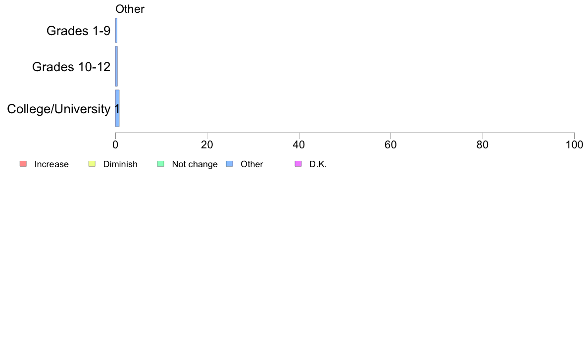Click the red Increase legend swatch
Image resolution: width=588 pixels, height=364 pixels.
click(x=23, y=164)
